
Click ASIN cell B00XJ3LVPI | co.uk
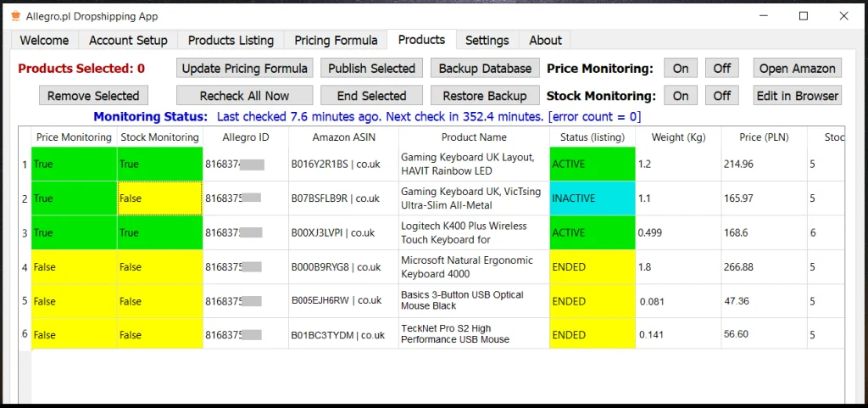pos(344,232)
